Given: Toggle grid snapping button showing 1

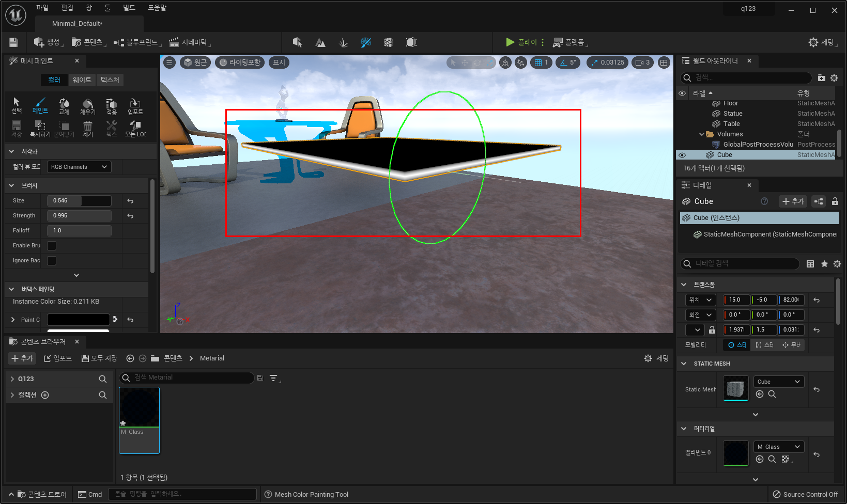Looking at the screenshot, I should [x=541, y=62].
